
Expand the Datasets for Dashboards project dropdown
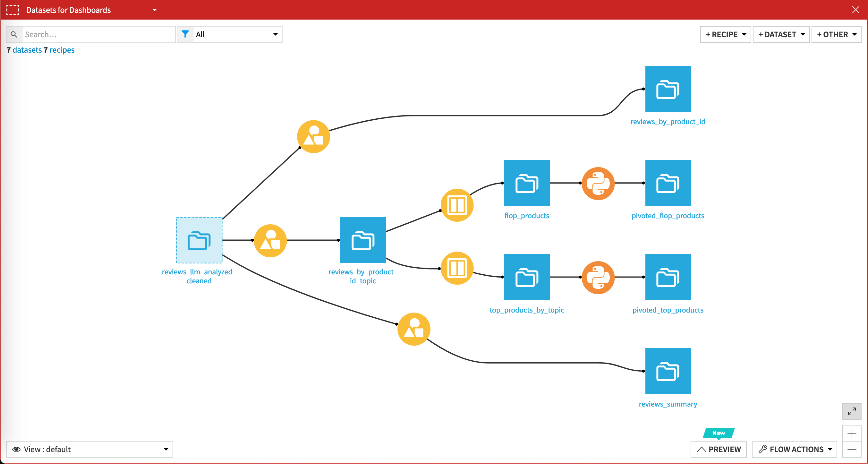pos(155,10)
